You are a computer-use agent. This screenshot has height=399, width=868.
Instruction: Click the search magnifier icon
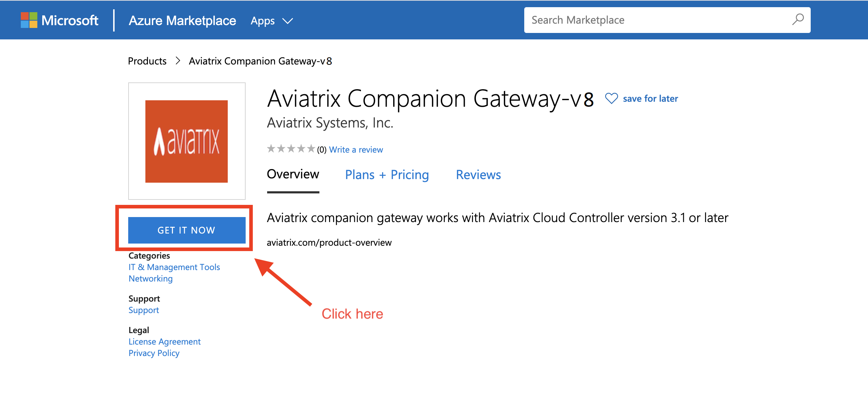(x=798, y=20)
